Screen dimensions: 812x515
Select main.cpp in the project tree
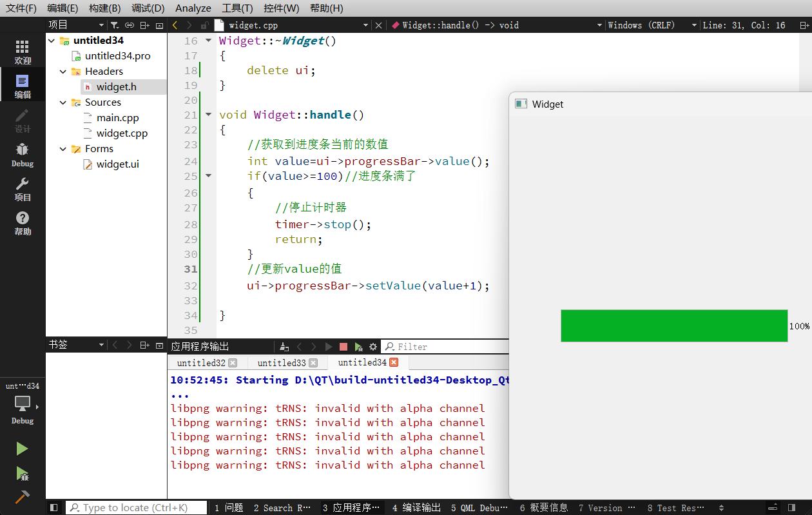point(117,118)
